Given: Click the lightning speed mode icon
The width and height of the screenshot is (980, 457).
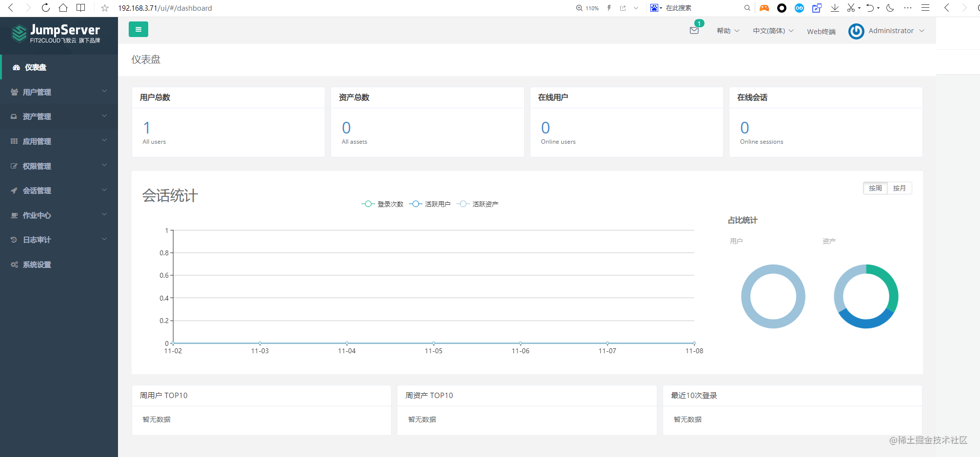Looking at the screenshot, I should click(609, 8).
